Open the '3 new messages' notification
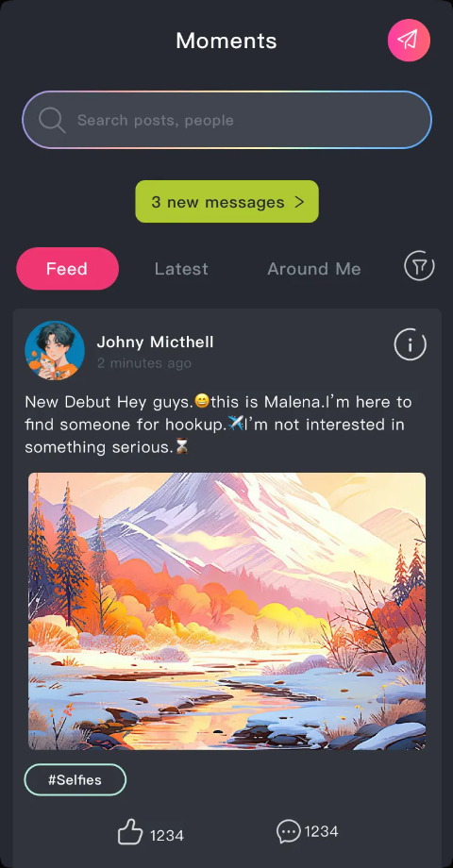Viewport: 453px width, 868px height. [x=227, y=202]
